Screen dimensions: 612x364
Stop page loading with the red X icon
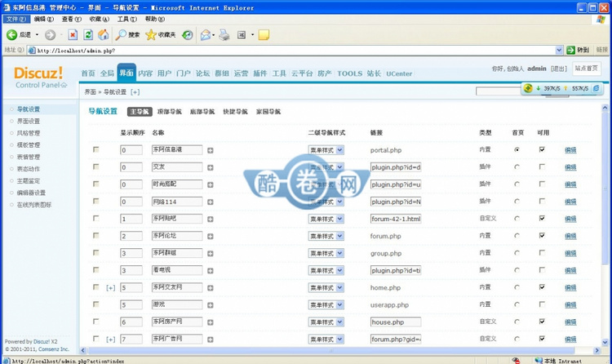pyautogui.click(x=73, y=35)
